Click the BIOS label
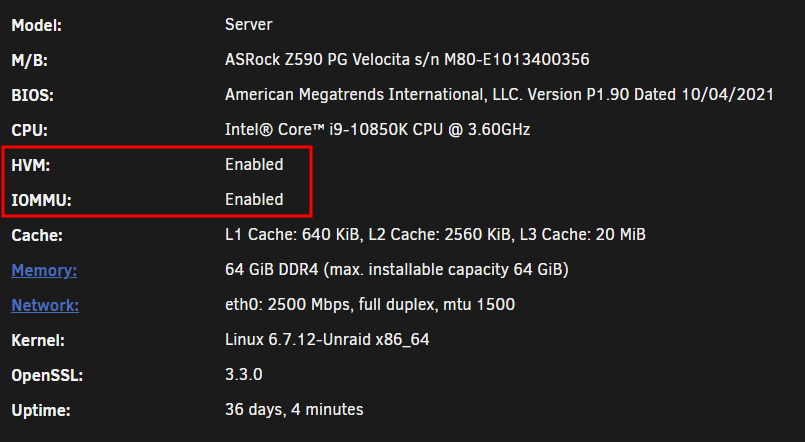Screen dimensions: 805x442 [x=32, y=95]
